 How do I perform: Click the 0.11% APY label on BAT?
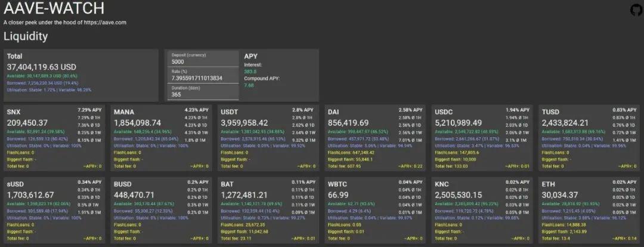(x=304, y=182)
